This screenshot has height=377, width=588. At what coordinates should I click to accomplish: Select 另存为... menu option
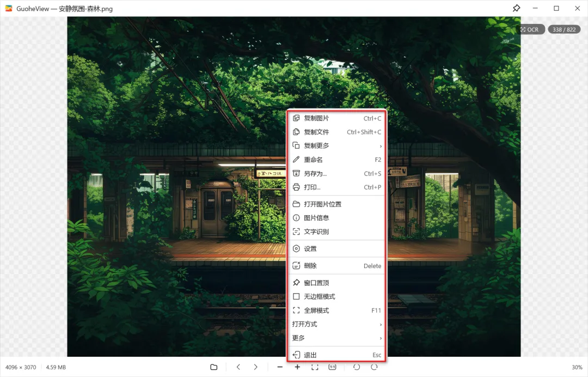[336, 173]
